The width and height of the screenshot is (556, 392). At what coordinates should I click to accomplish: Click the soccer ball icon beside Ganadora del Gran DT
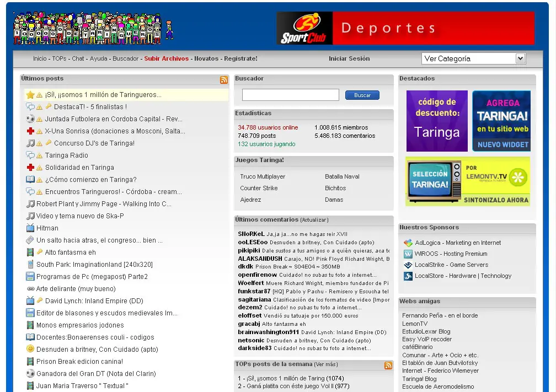[x=30, y=373]
